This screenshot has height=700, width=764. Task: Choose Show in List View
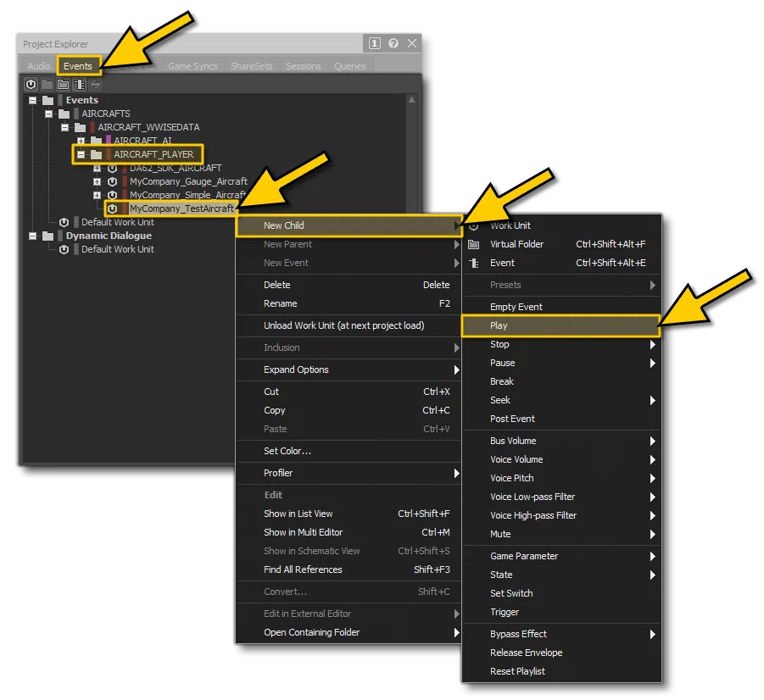point(349,514)
